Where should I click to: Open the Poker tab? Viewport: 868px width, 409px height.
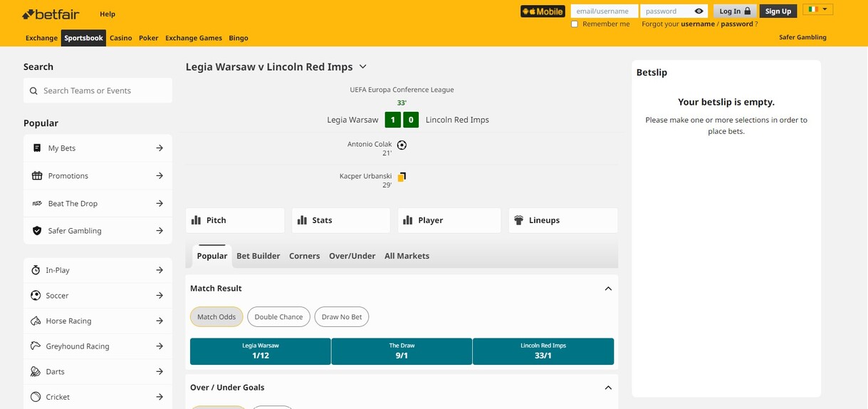click(x=149, y=38)
